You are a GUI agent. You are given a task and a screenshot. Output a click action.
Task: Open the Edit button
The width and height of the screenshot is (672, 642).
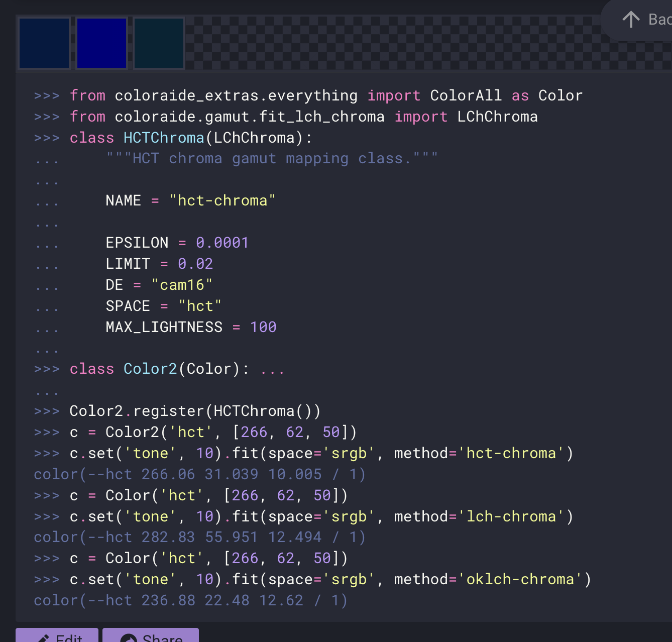tap(57, 638)
